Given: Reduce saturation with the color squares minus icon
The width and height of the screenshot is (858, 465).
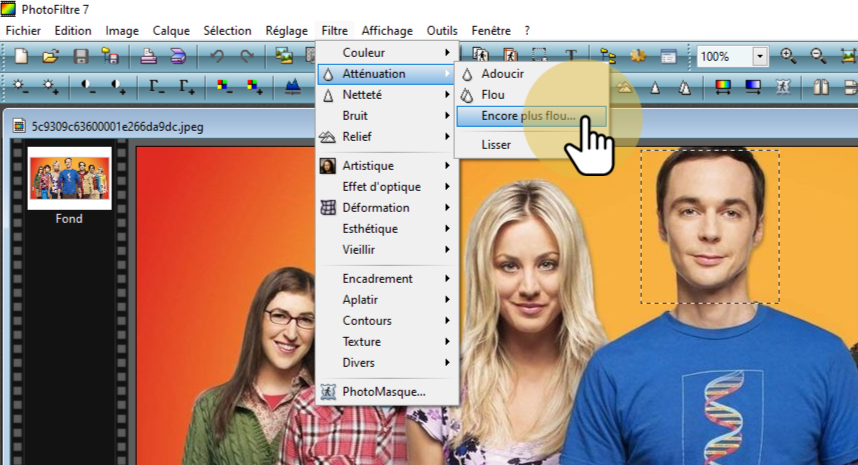Looking at the screenshot, I should point(223,86).
